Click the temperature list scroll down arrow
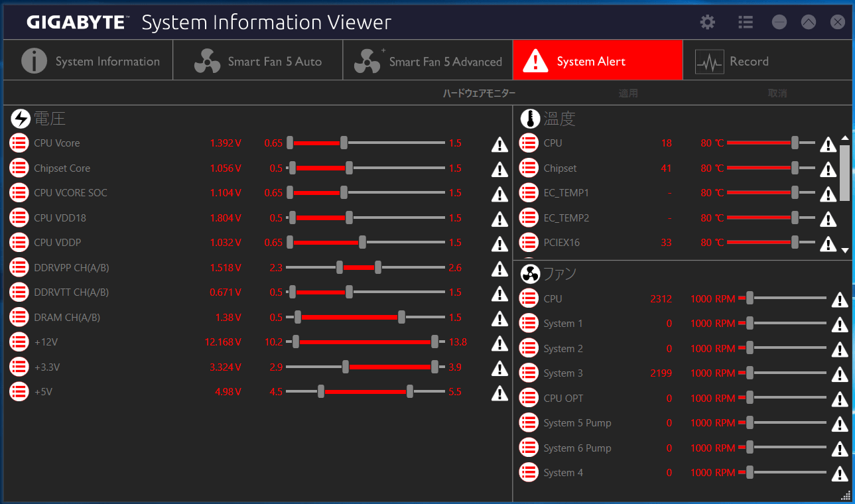Image resolution: width=855 pixels, height=504 pixels. click(x=845, y=250)
